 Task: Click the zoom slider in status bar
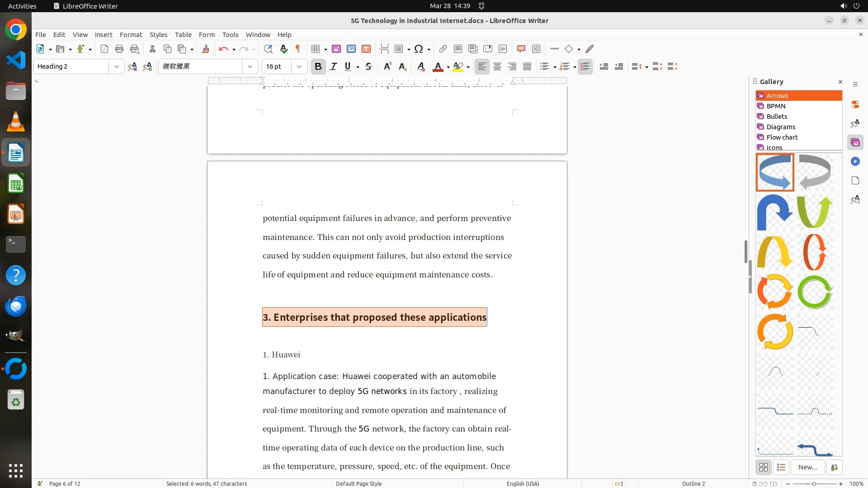pyautogui.click(x=814, y=483)
